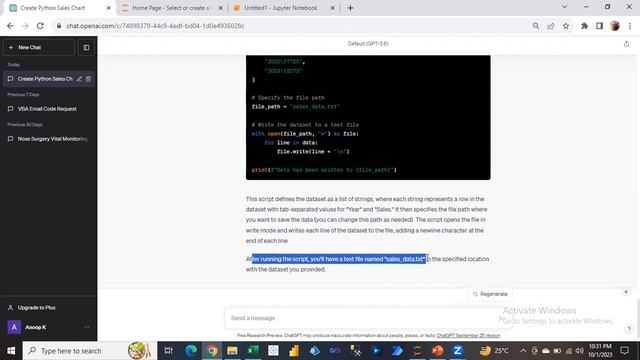Viewport: 640px width, 360px height.
Task: Select the chat.openai.com address bar
Action: coord(292,26)
